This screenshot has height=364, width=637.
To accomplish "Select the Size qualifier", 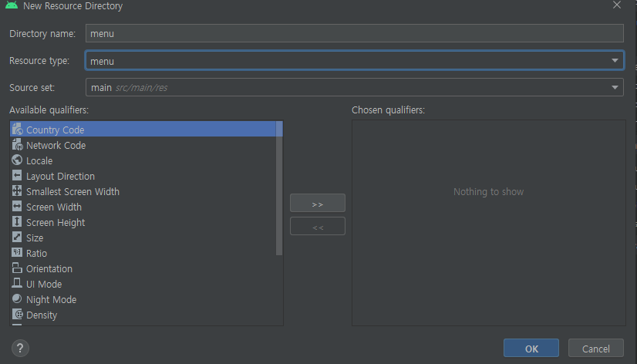I will coord(143,238).
